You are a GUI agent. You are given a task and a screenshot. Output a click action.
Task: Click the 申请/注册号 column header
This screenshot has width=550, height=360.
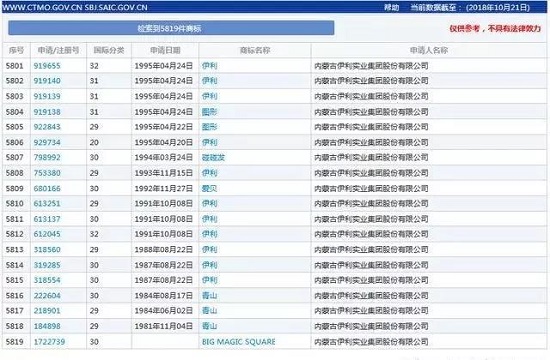(x=58, y=50)
